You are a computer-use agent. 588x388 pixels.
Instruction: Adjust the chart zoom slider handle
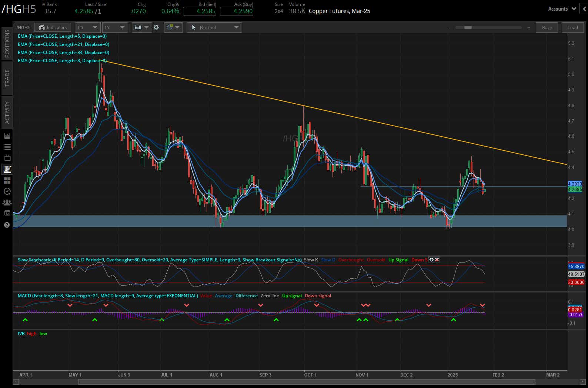(468, 27)
